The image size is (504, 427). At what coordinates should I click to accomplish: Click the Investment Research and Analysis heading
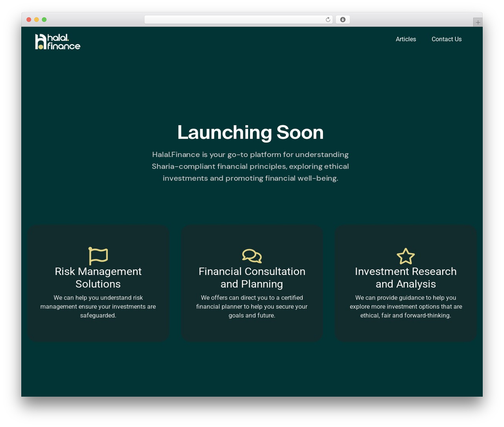406,278
